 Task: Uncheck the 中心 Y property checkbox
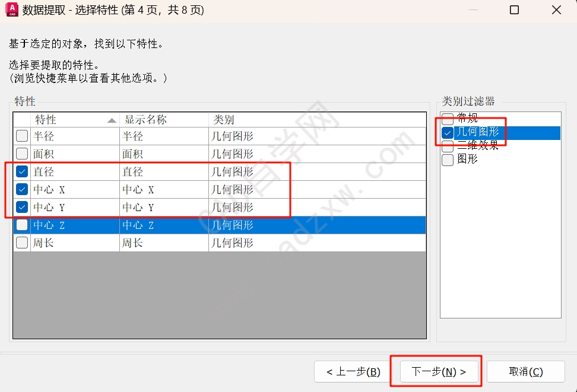(x=22, y=207)
